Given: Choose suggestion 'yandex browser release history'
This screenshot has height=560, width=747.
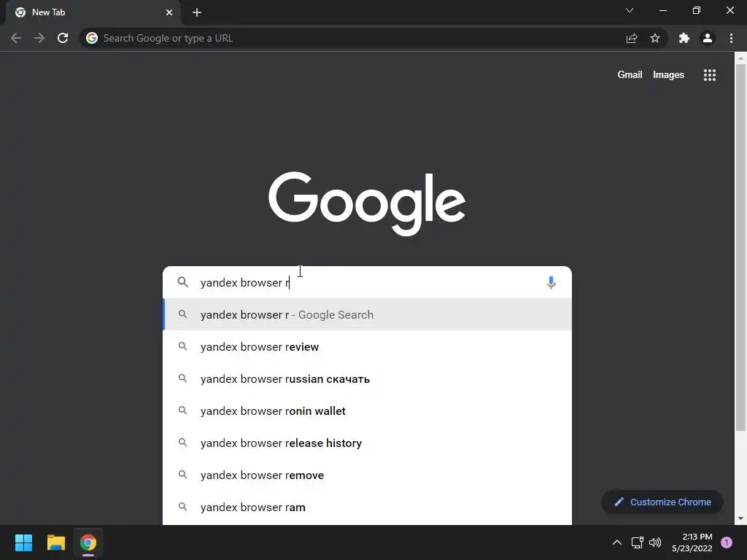Looking at the screenshot, I should tap(368, 443).
